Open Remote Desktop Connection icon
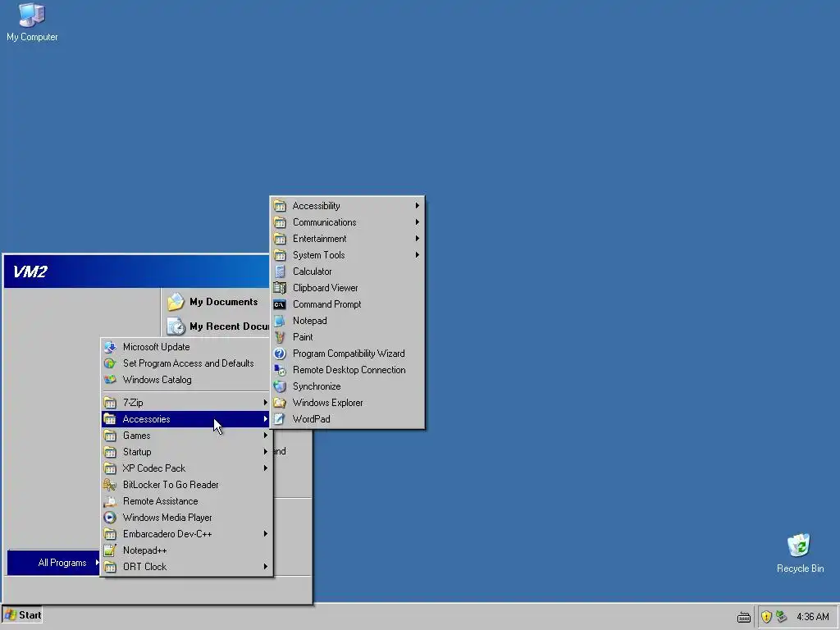The height and width of the screenshot is (630, 840). [x=280, y=370]
